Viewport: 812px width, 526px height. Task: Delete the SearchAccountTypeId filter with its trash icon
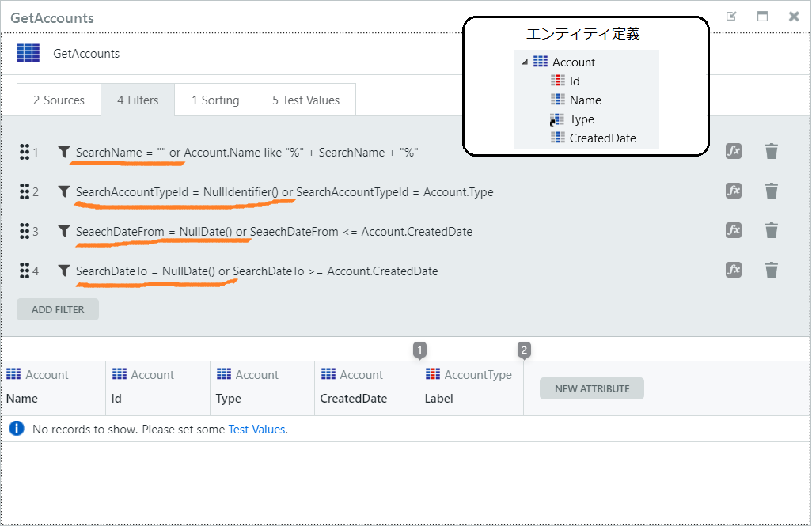(x=772, y=191)
